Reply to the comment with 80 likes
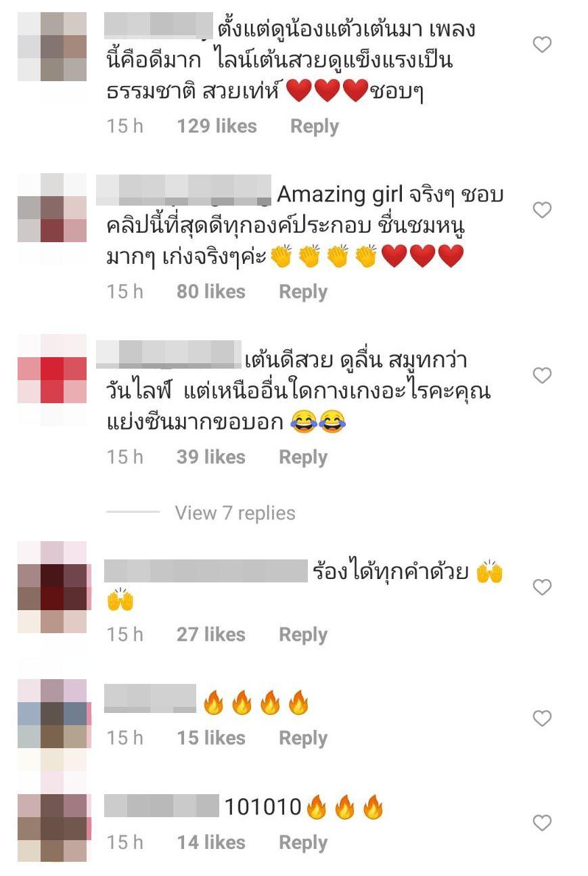 tap(303, 292)
